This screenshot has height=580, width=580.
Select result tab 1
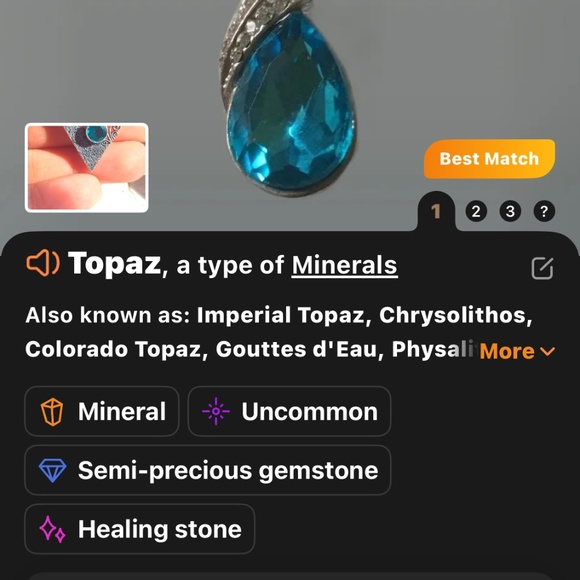pyautogui.click(x=436, y=212)
